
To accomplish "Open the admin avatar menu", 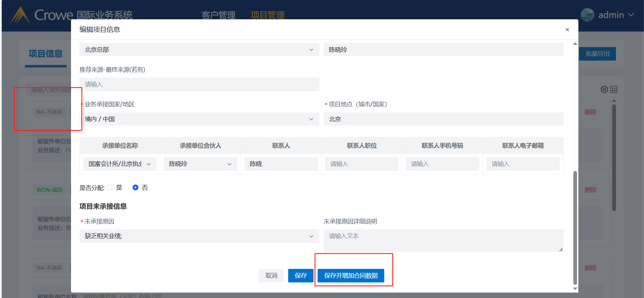I will click(587, 15).
